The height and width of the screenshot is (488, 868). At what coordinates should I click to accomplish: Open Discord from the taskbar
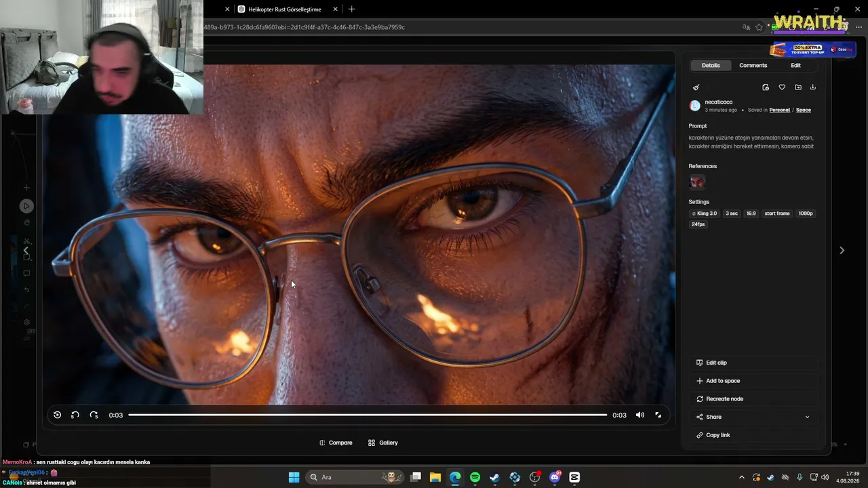coord(555,477)
